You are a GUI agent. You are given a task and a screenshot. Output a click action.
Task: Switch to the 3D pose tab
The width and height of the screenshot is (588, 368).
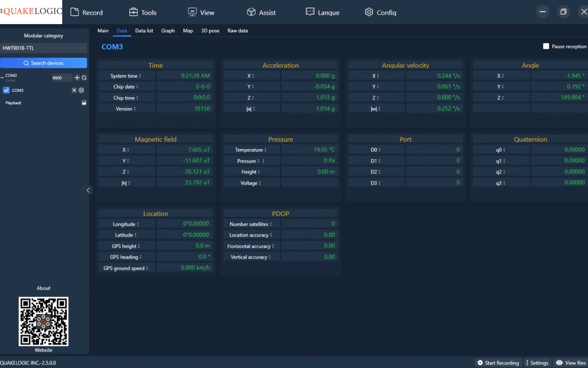coord(210,30)
